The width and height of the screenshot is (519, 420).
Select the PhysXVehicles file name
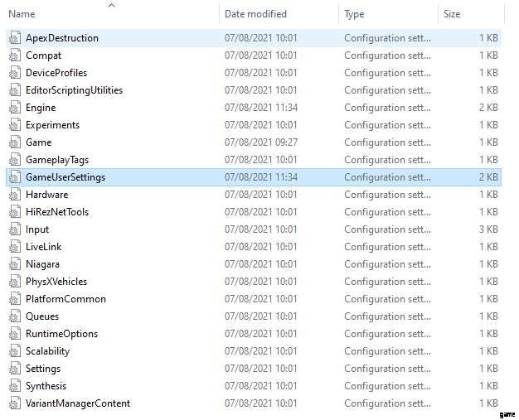[56, 282]
